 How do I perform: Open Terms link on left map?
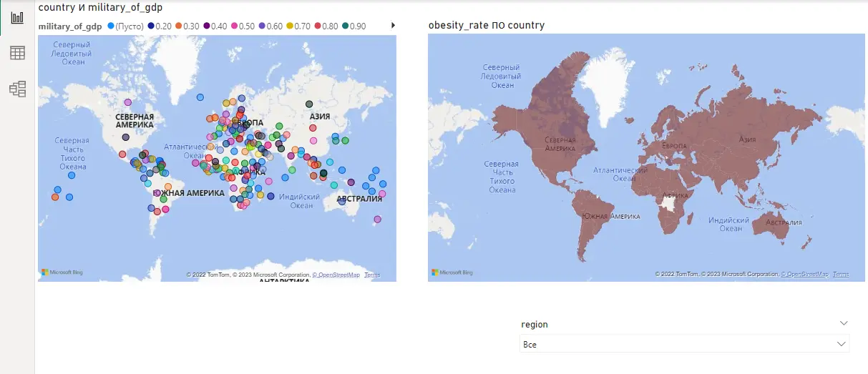tap(372, 275)
